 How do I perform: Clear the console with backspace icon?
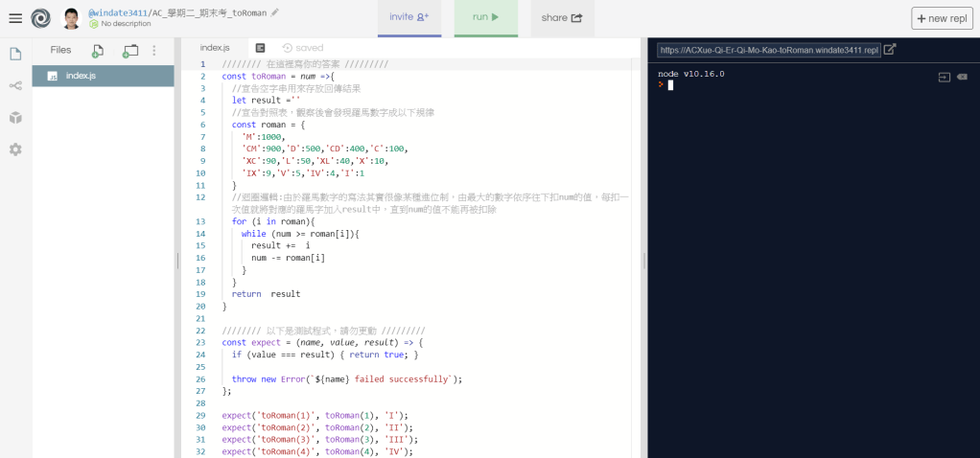click(x=962, y=76)
